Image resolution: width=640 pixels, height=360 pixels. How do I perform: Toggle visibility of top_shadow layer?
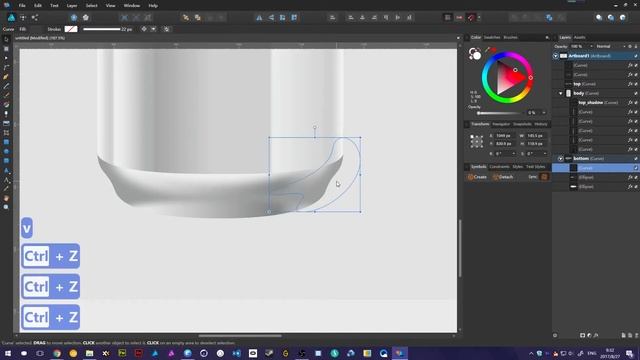point(636,102)
